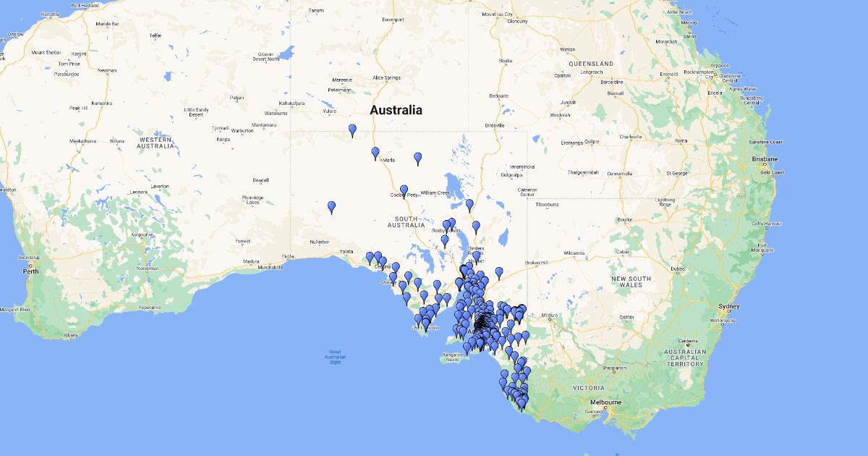Click the 'WESTERN AUSTRALIA' state label
868x456 pixels.
point(156,143)
